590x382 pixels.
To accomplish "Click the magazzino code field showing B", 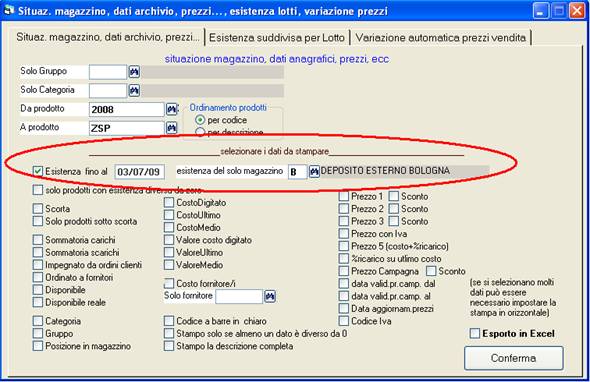I will (x=297, y=172).
